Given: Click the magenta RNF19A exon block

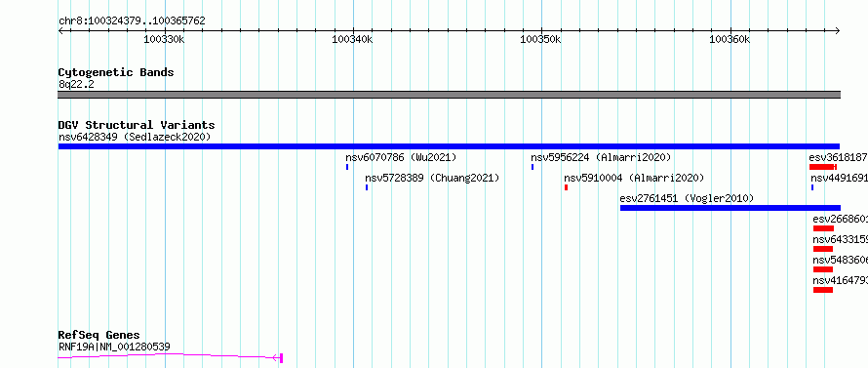Looking at the screenshot, I should (x=281, y=358).
